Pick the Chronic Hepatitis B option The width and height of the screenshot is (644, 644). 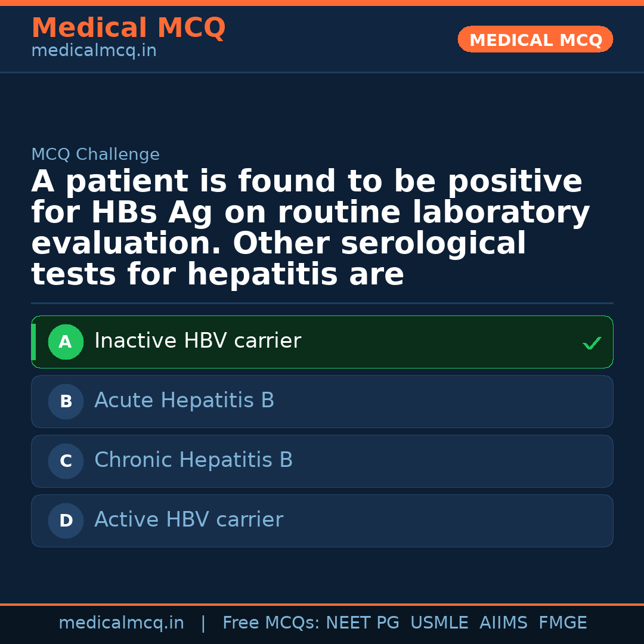tap(193, 460)
